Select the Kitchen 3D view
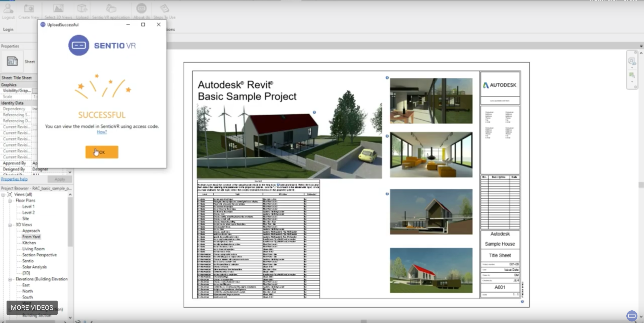Viewport: 644px width, 323px height. point(29,243)
